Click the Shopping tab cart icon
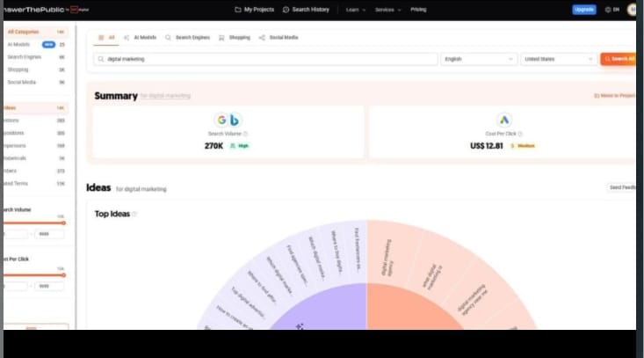 click(221, 38)
